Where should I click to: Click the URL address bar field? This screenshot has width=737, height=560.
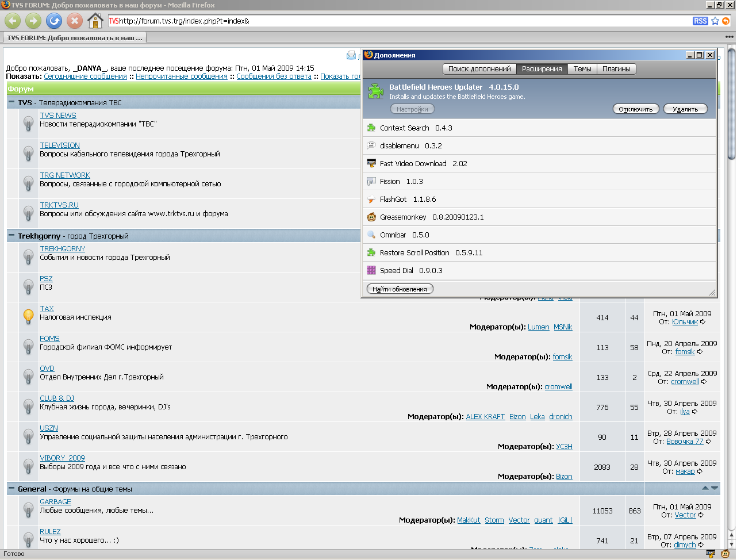pos(402,21)
